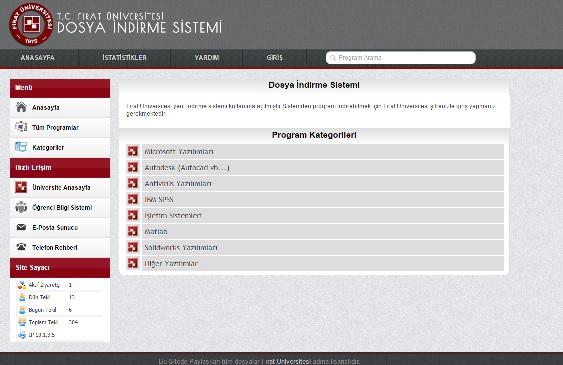Click the magnifier icon in search box
Viewport: 563px width, 365px height.
333,58
